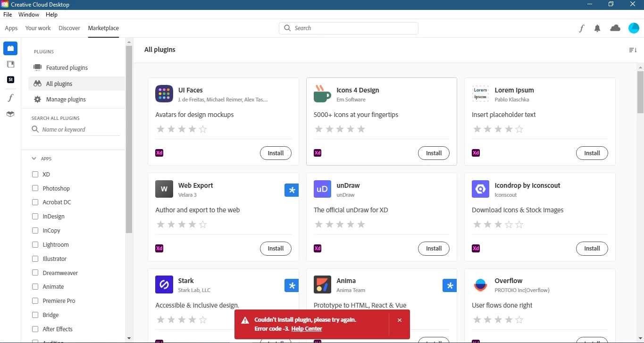Select the Plugins sidebar icon
The image size is (644, 343).
[x=10, y=48]
